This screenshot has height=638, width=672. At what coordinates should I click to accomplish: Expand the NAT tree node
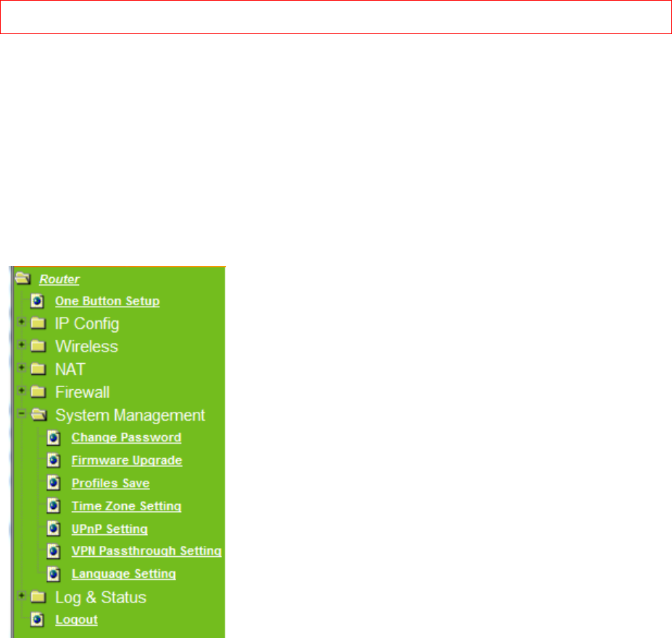(21, 368)
